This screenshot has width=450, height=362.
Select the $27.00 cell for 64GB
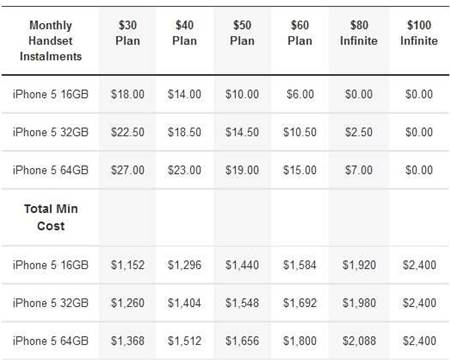(x=127, y=170)
